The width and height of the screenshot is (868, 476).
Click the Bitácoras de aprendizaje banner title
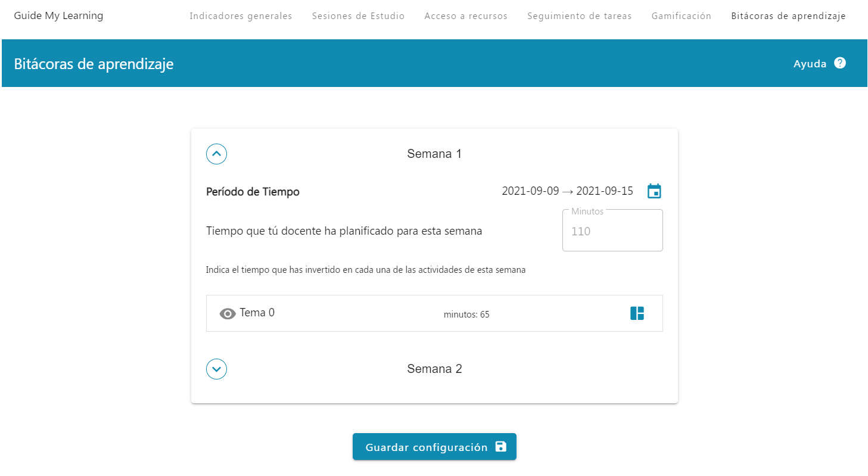94,64
